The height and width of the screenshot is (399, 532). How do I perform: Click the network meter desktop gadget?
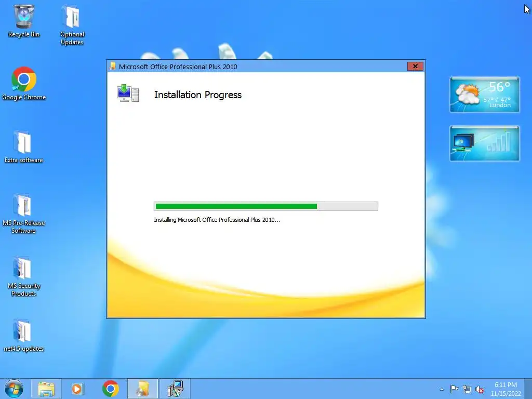tap(485, 143)
